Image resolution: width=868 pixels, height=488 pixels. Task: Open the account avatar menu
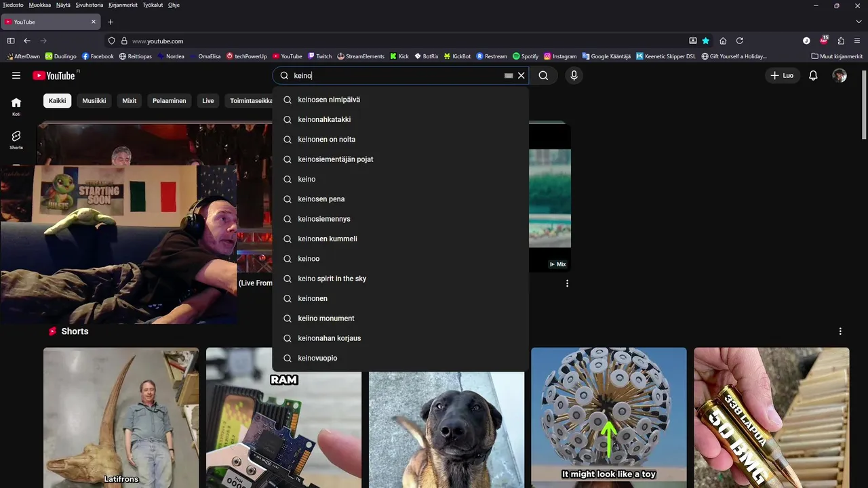click(840, 76)
